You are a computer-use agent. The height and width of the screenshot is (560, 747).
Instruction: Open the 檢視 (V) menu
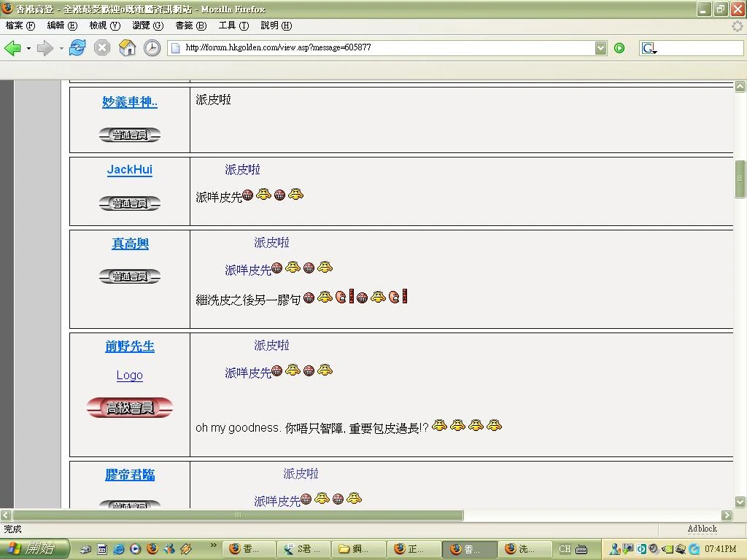point(105,26)
